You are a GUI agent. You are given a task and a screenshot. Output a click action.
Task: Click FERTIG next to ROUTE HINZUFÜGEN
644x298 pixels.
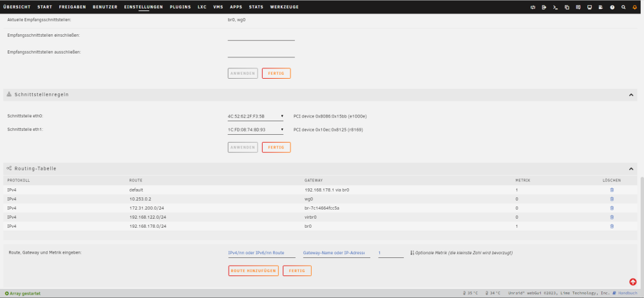297,271
